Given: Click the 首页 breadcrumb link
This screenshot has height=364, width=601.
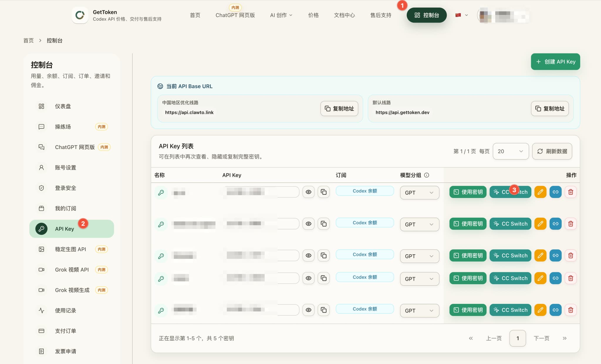Looking at the screenshot, I should tap(28, 40).
